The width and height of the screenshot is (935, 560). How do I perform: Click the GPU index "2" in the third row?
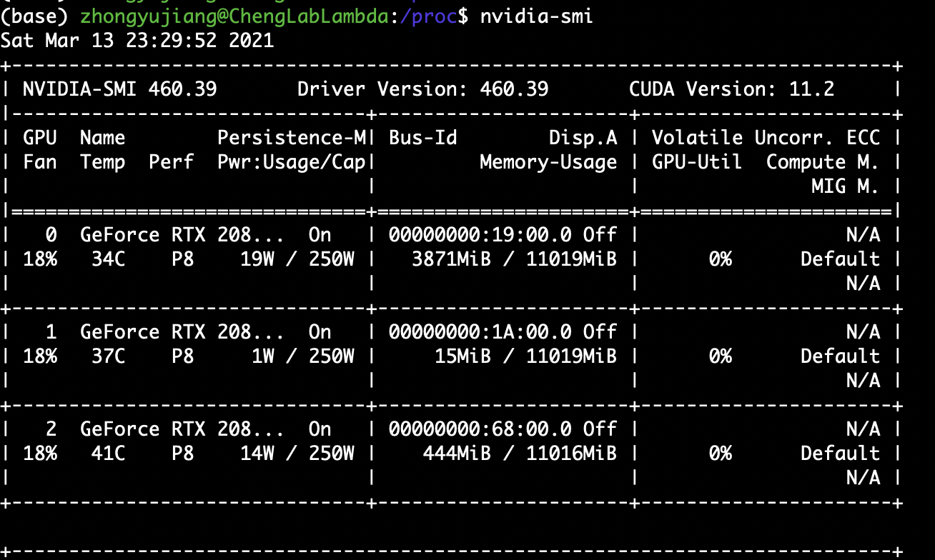coord(51,429)
